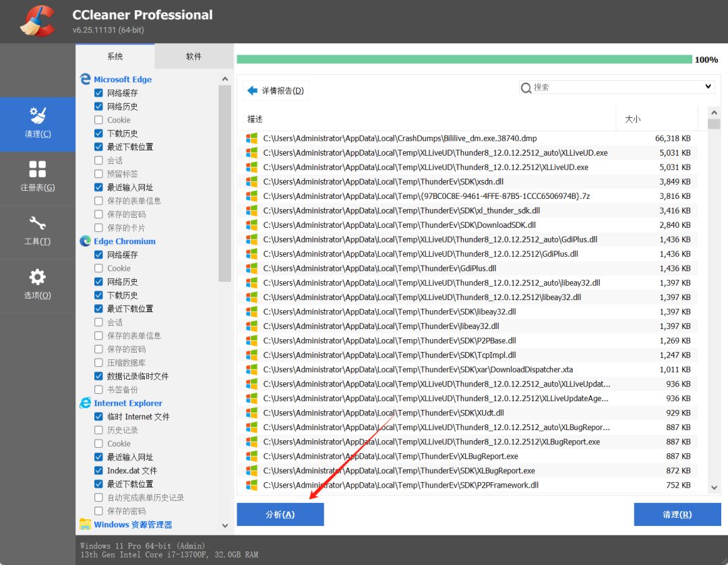This screenshot has width=728, height=565.
Task: Click Windows icon beside xsdn.dll row
Action: tap(251, 181)
